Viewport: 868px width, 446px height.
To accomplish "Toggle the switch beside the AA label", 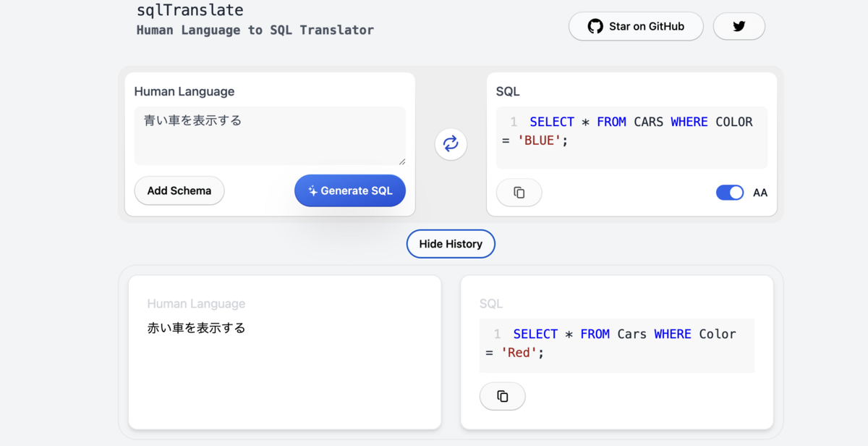I will tap(730, 193).
